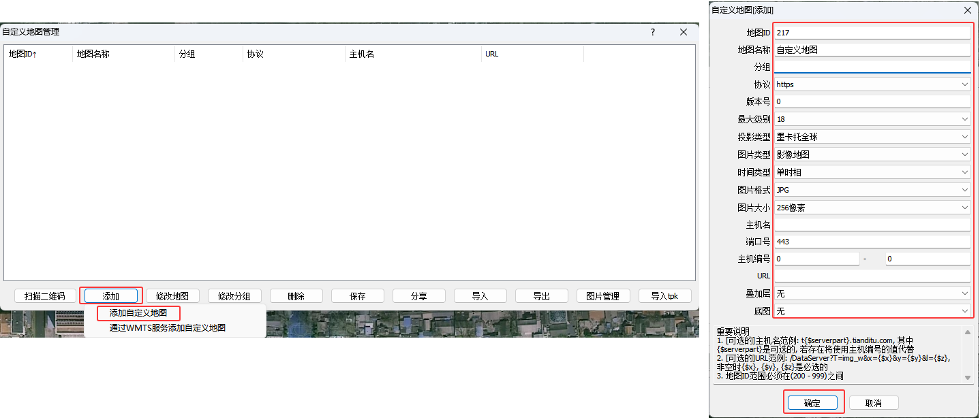Click the 主机名 input field in dialog
Screen dimensions: 980x420
point(872,225)
